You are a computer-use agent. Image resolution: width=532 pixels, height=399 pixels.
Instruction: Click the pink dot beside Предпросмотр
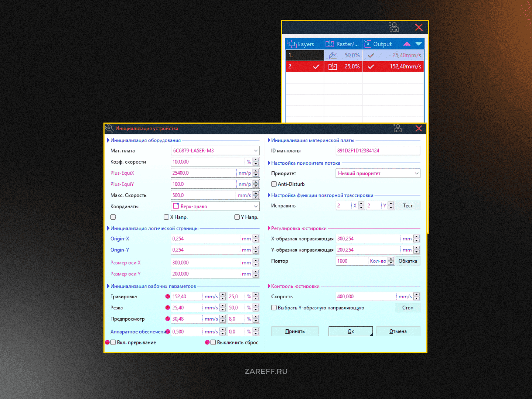pyautogui.click(x=168, y=319)
